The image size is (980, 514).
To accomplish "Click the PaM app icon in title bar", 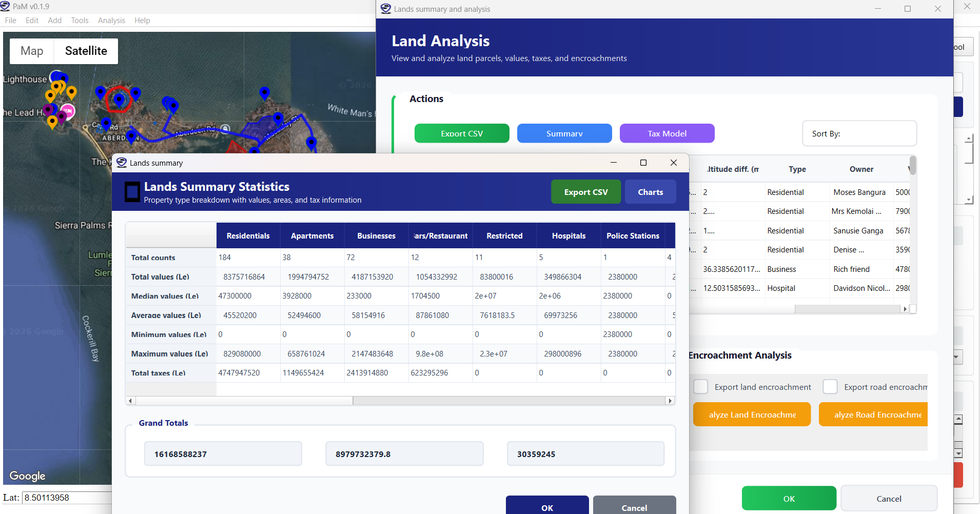I will (x=5, y=6).
